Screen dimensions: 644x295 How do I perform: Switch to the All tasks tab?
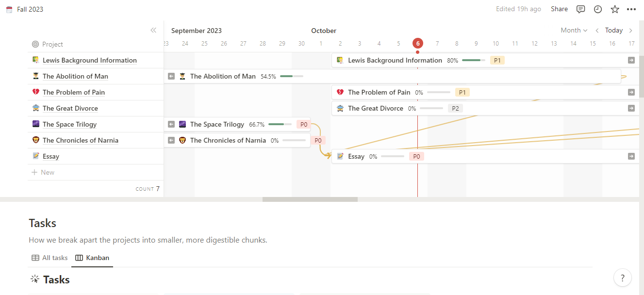[50, 258]
